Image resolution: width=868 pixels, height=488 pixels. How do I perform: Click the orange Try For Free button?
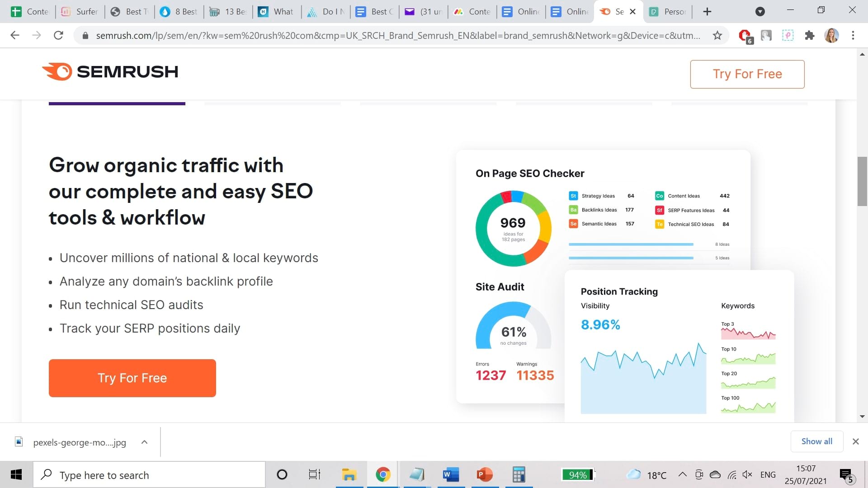(x=132, y=378)
